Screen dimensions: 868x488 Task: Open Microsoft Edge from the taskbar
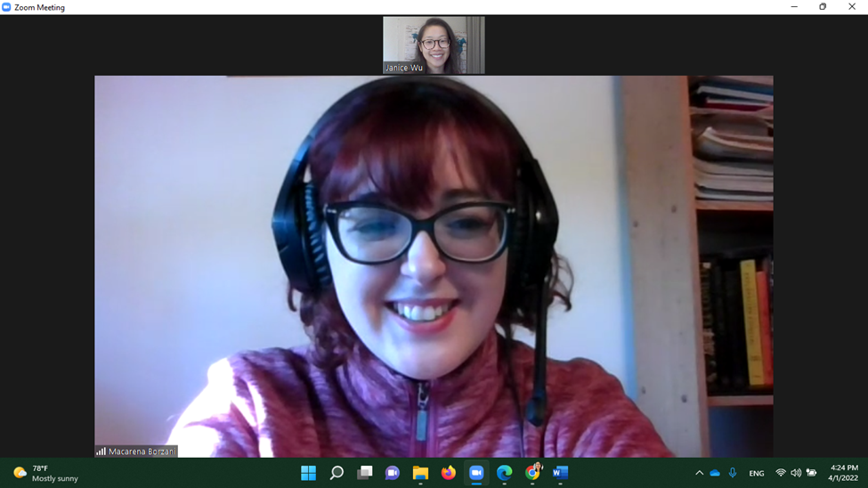tap(505, 473)
